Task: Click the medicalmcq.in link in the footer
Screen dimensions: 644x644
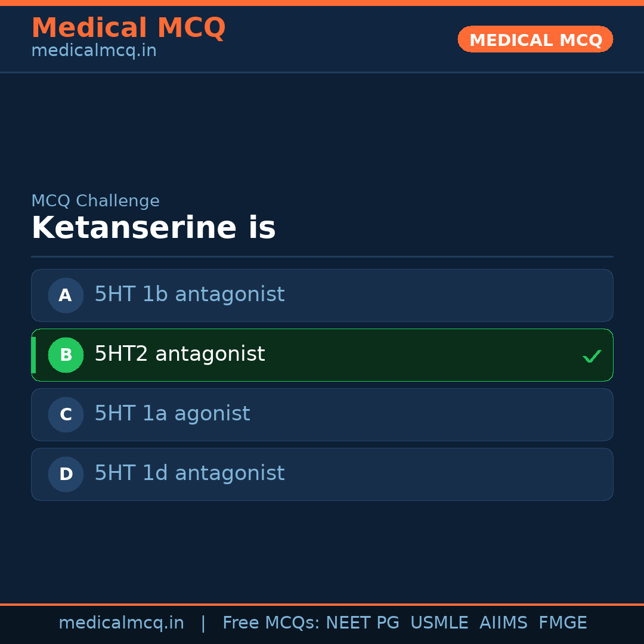Action: 121,623
